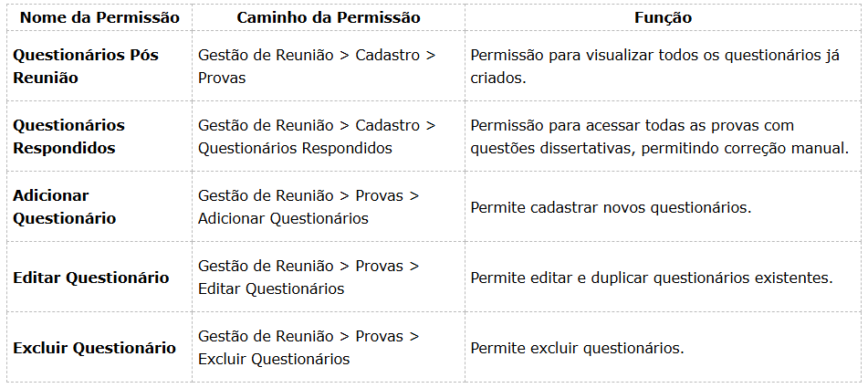
Task: Select the path ending in 'Adicionar Questionários'
Action: 308,206
